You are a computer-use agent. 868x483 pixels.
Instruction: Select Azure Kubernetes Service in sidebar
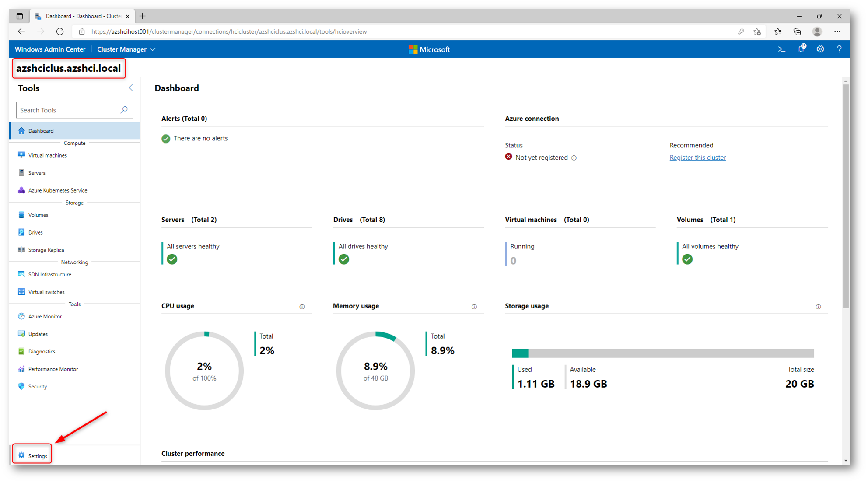[57, 190]
